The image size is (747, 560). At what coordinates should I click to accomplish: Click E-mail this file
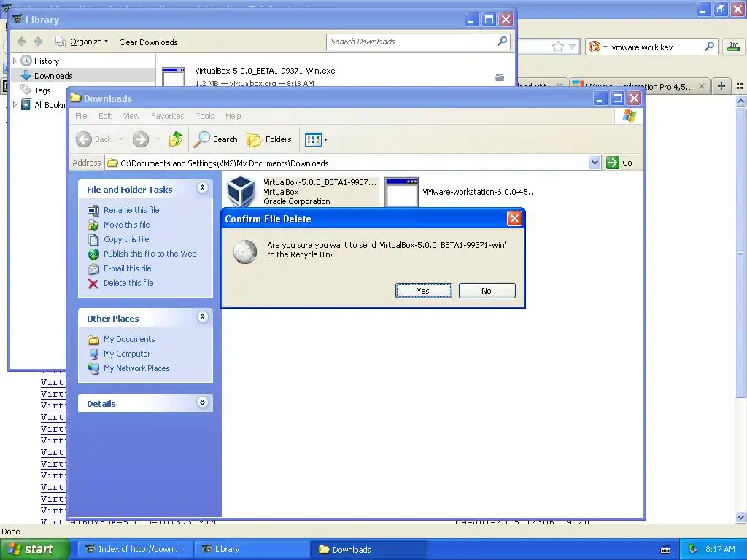click(x=127, y=268)
